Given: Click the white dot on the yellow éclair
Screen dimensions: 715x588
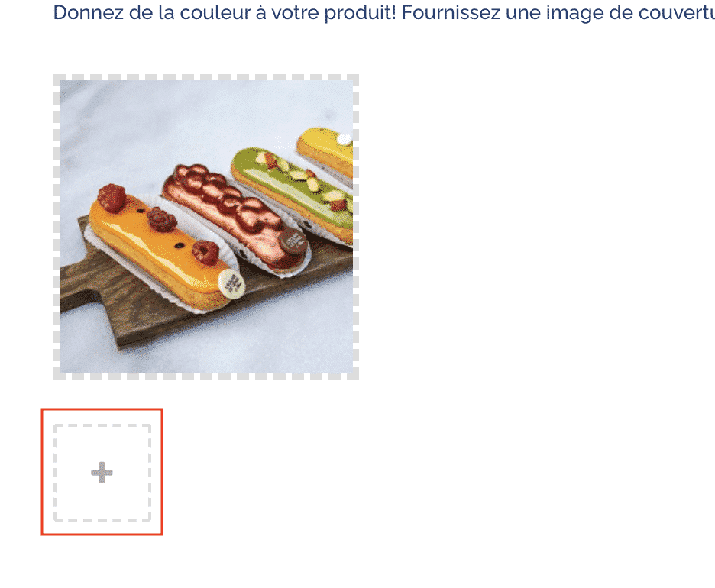Looking at the screenshot, I should [x=345, y=139].
